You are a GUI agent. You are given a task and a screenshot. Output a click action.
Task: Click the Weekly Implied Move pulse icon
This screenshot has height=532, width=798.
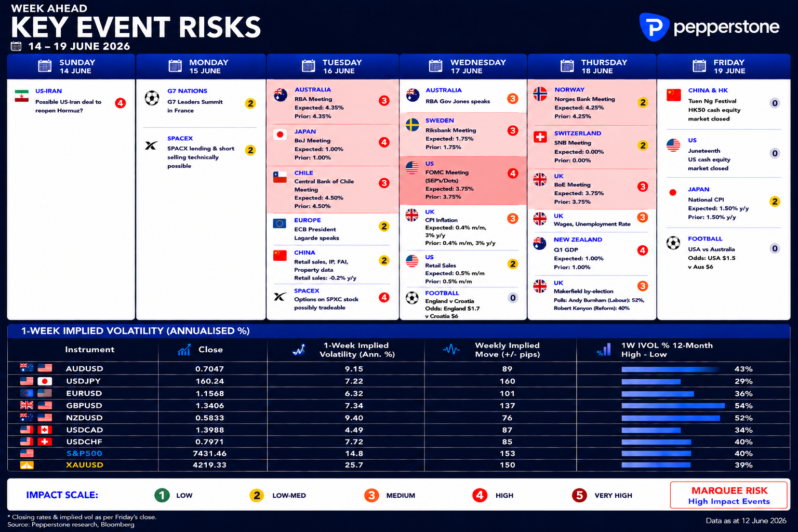pos(451,350)
